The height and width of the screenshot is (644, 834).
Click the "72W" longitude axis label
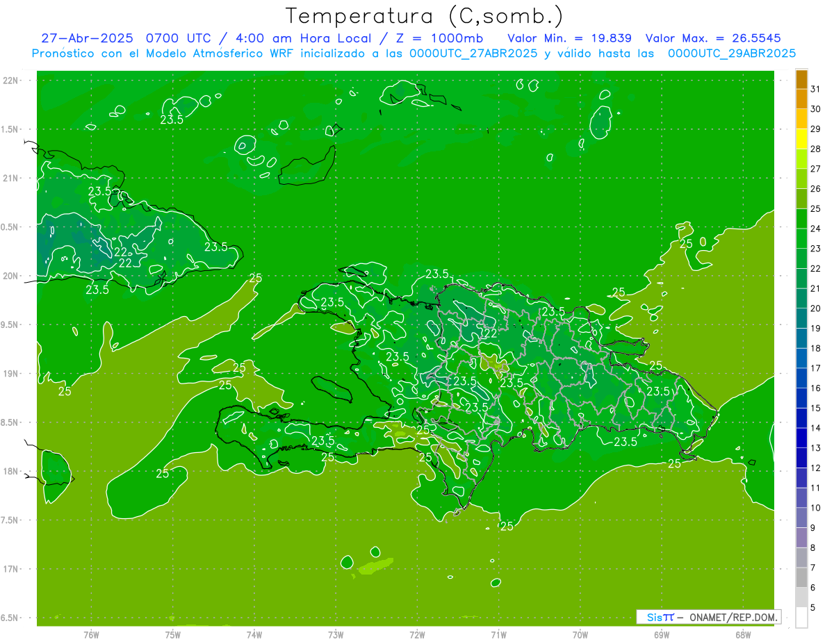[417, 635]
